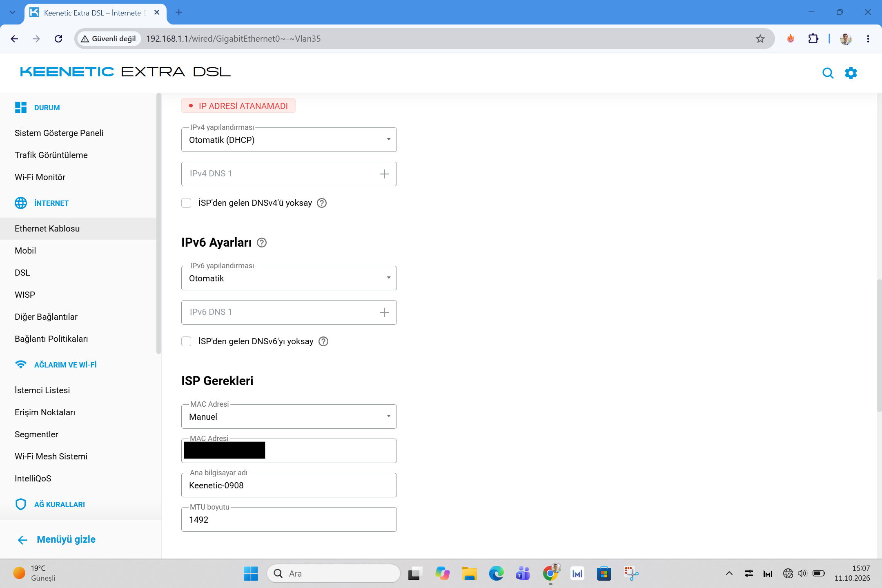Open a new browser tab
Image resolution: width=882 pixels, height=588 pixels.
(179, 12)
